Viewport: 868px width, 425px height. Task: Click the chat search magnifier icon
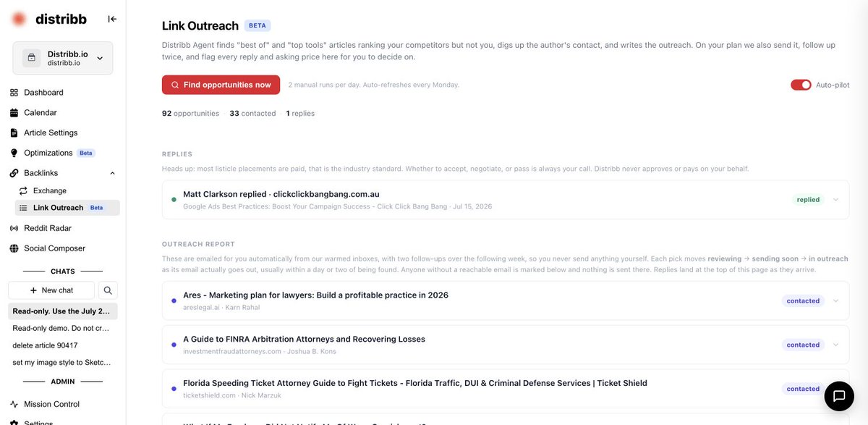[108, 290]
